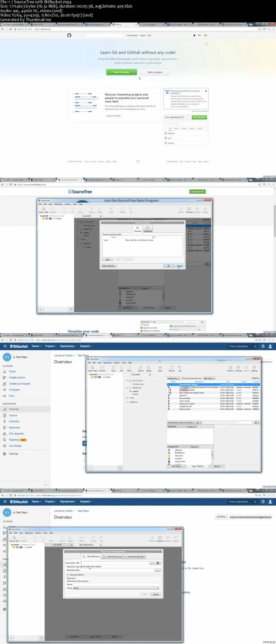Screen dimensions: 276x644
Task: Click the sourcetreeapp.com page vertical scrollbar
Action: [275, 221]
